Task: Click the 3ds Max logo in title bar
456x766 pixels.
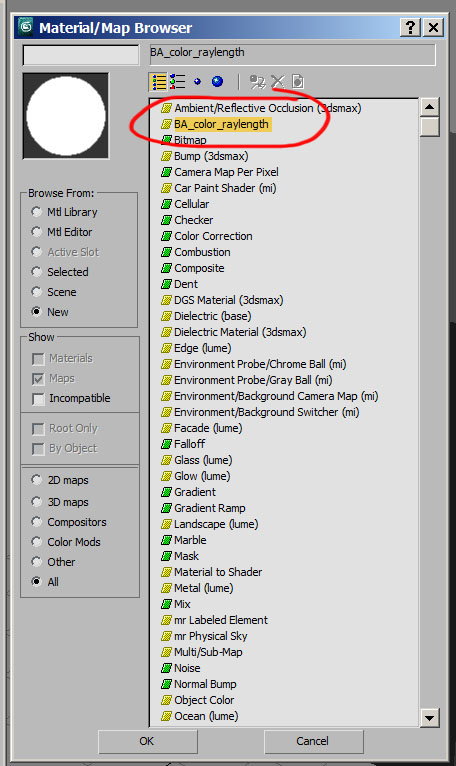Action: pos(25,27)
